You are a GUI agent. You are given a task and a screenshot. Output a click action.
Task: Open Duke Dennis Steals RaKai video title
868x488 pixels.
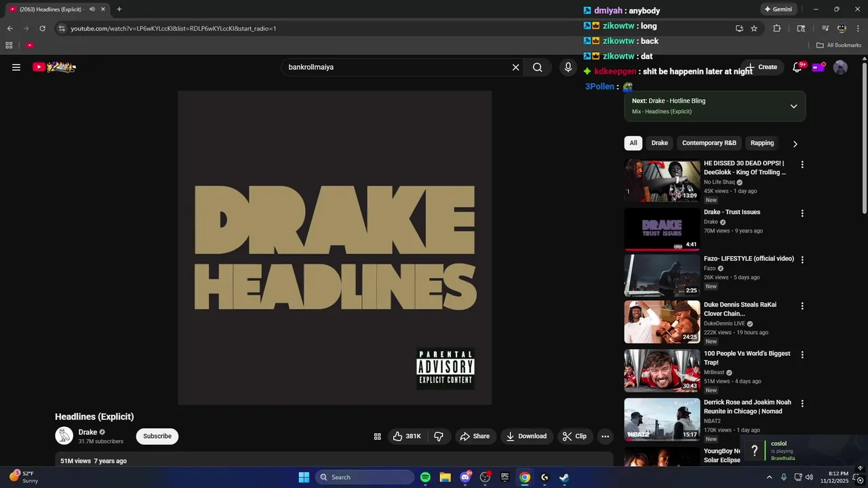click(741, 310)
